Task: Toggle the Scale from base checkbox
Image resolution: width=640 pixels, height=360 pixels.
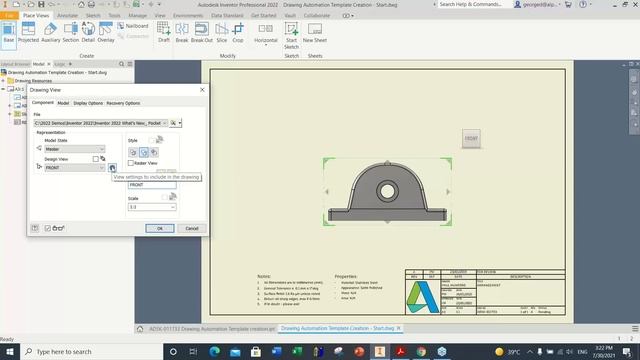Action: pos(164,198)
